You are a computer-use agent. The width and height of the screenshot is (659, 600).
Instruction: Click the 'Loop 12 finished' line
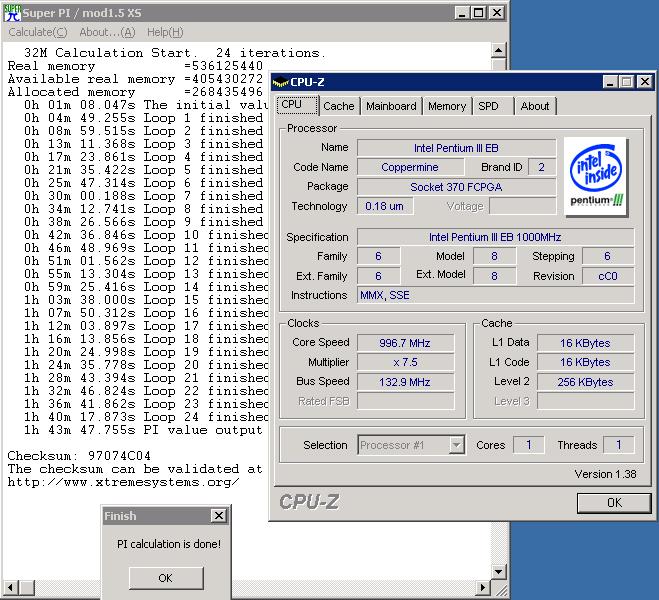146,261
